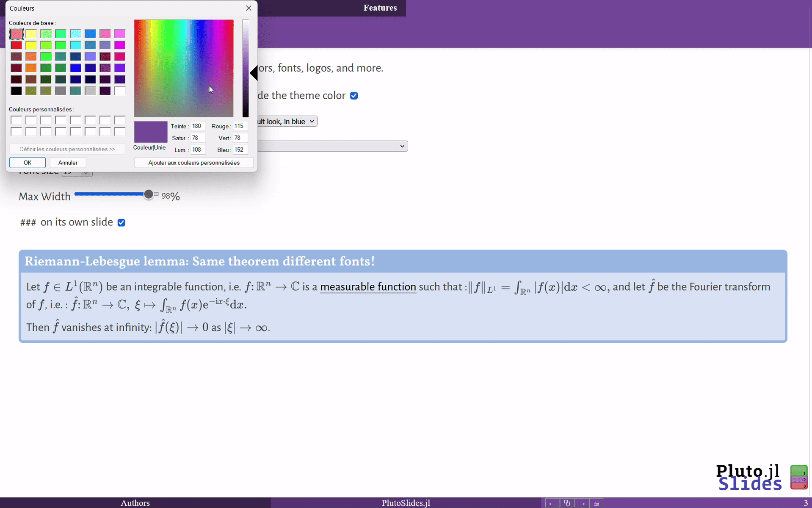Screen dimensions: 812x508
Task: Click 'Ajouter aux couleurs personnalisées' button
Action: click(x=194, y=163)
